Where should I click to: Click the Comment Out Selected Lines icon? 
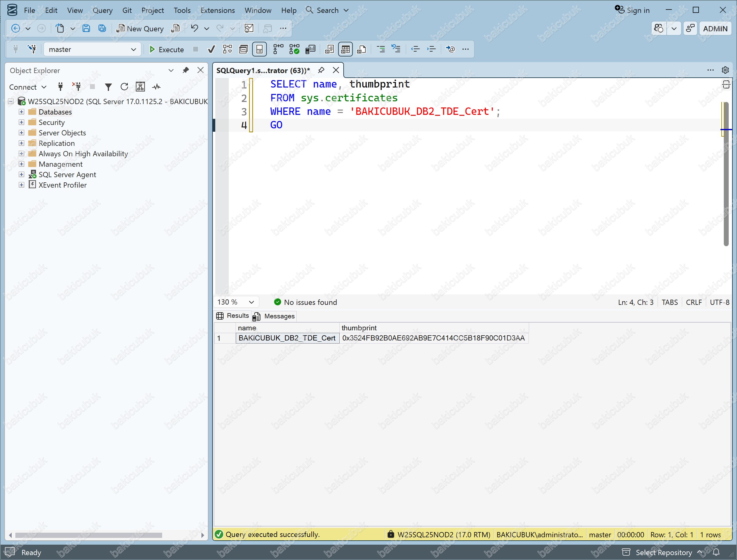(381, 49)
